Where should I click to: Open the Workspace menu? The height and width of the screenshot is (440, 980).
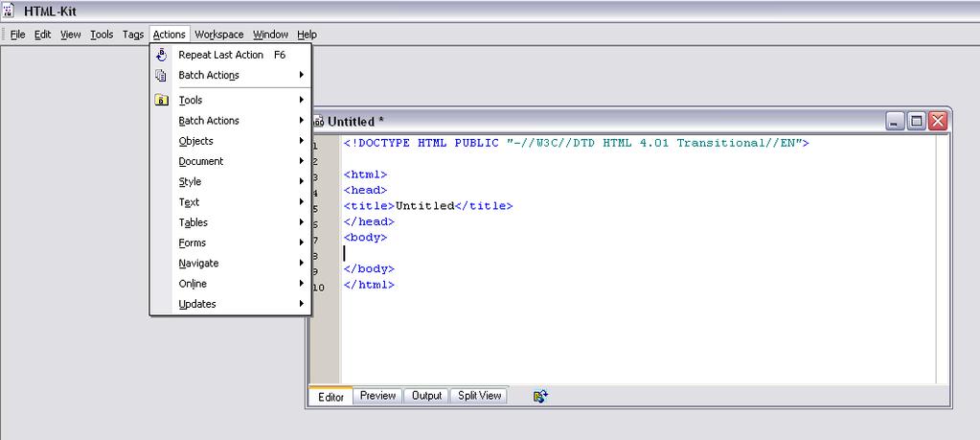point(219,35)
